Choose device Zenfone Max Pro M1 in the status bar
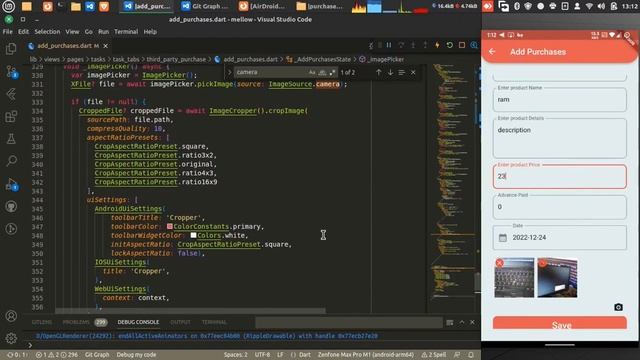 (x=366, y=355)
